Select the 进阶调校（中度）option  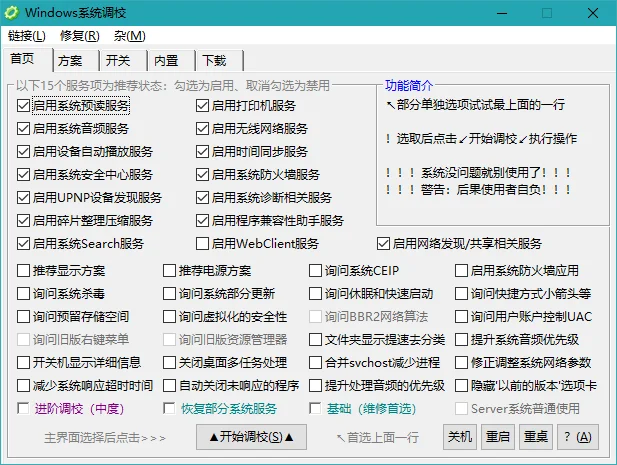pyautogui.click(x=24, y=409)
